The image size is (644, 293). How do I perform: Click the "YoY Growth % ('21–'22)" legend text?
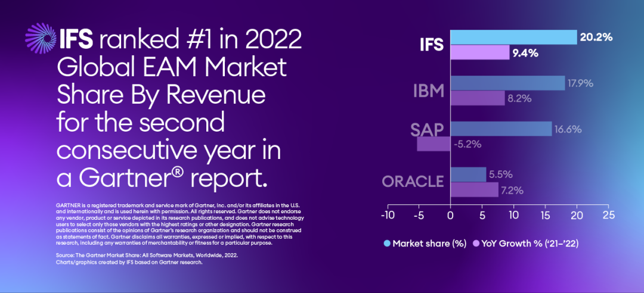(531, 244)
